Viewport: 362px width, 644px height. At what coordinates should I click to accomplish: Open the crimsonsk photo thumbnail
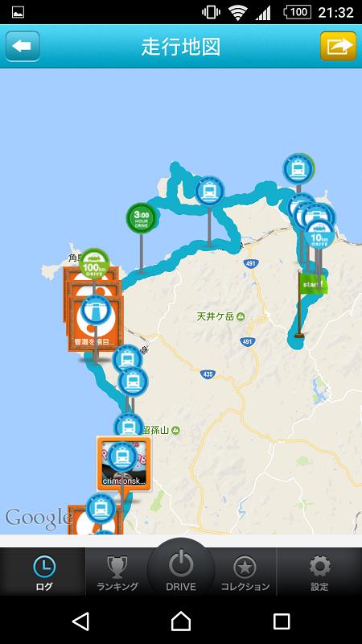point(125,464)
